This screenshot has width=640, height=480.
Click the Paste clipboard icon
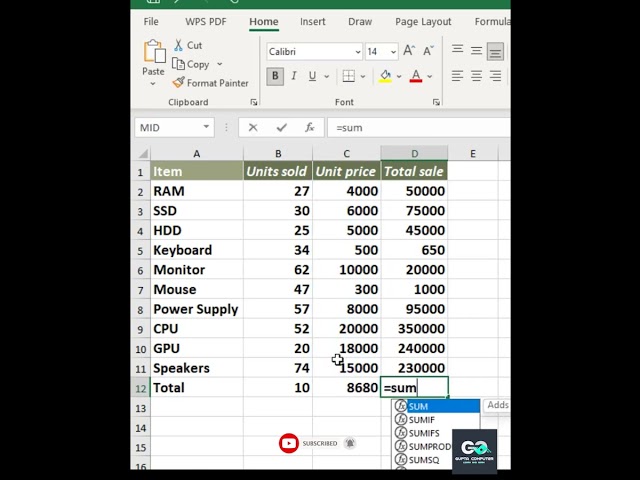click(x=154, y=51)
